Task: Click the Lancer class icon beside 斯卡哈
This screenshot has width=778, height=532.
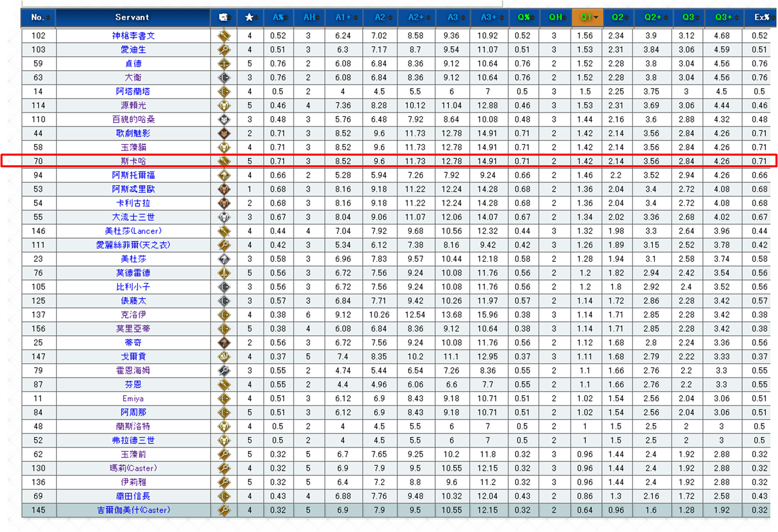Action: point(224,161)
